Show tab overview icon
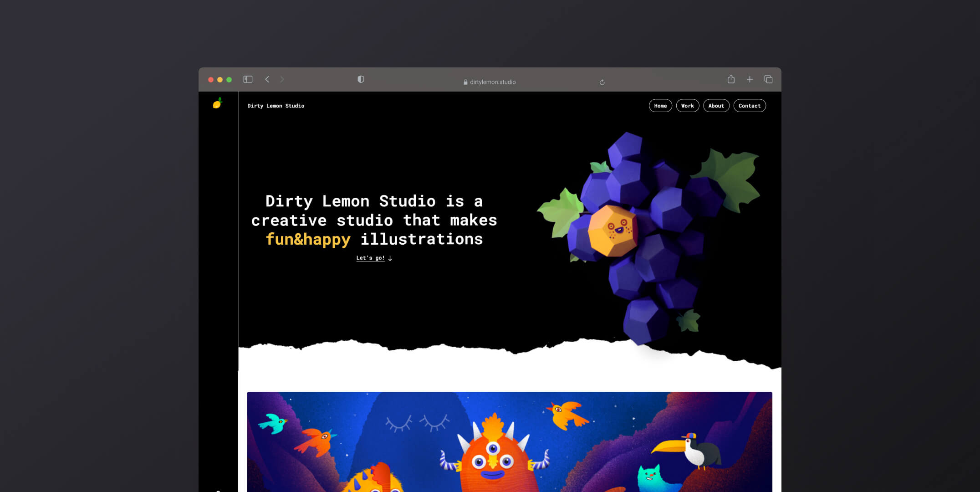 click(768, 79)
